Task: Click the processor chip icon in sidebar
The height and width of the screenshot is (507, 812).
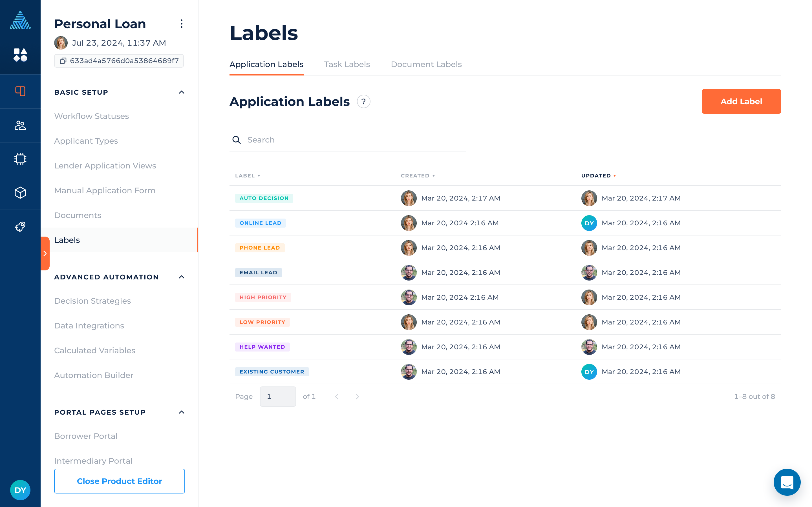Action: [x=20, y=159]
